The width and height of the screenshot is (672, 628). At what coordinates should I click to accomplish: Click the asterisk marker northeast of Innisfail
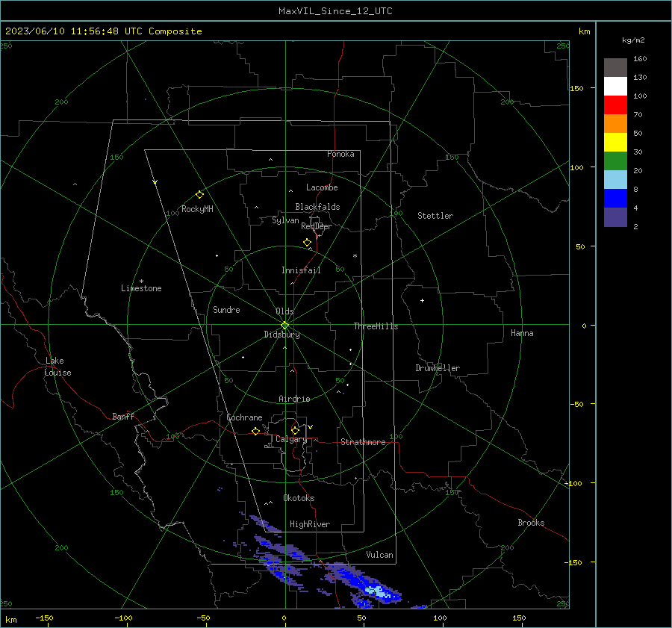point(355,256)
